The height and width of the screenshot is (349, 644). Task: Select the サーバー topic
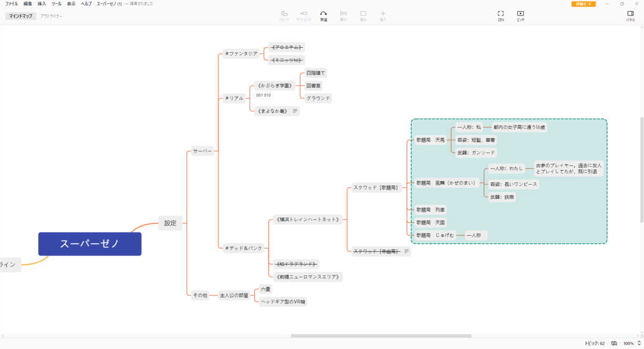click(x=203, y=151)
